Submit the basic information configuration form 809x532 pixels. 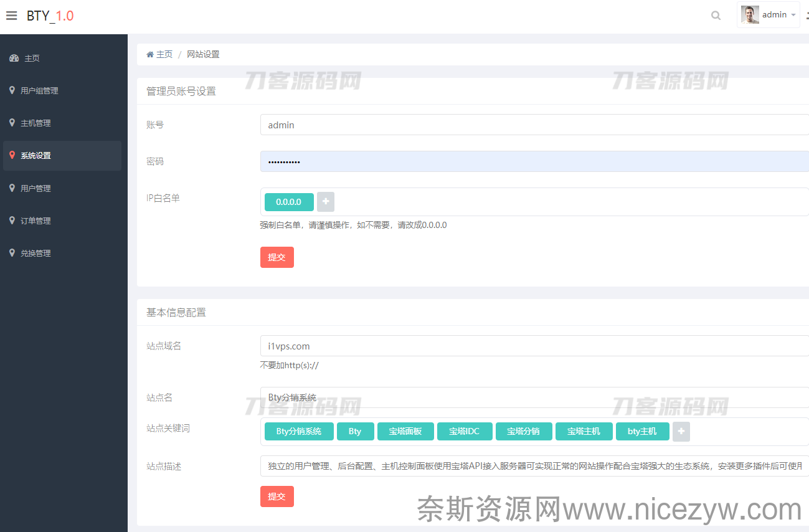[277, 496]
